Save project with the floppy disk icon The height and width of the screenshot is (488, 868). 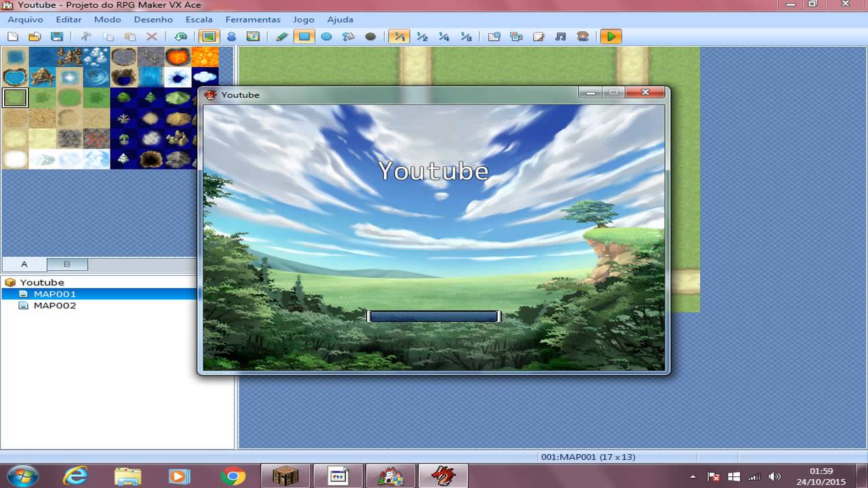[57, 37]
